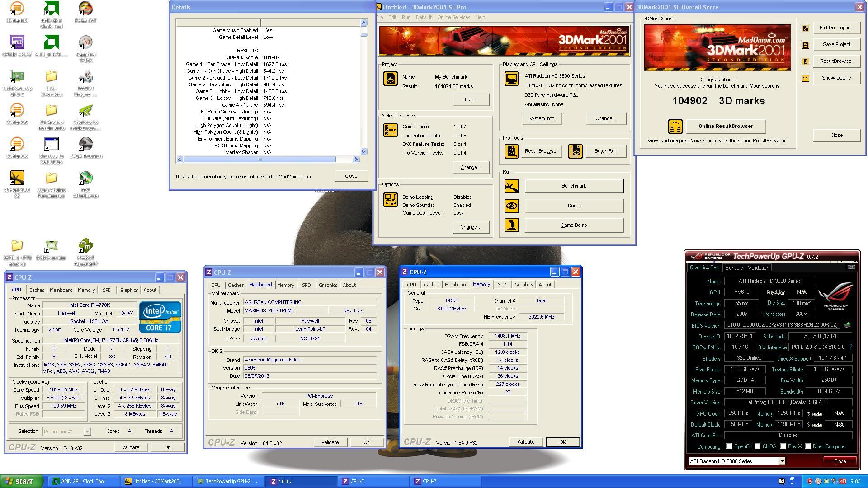Click the Project icon in 3DMark2001
This screenshot has width=868, height=488.
coord(391,79)
